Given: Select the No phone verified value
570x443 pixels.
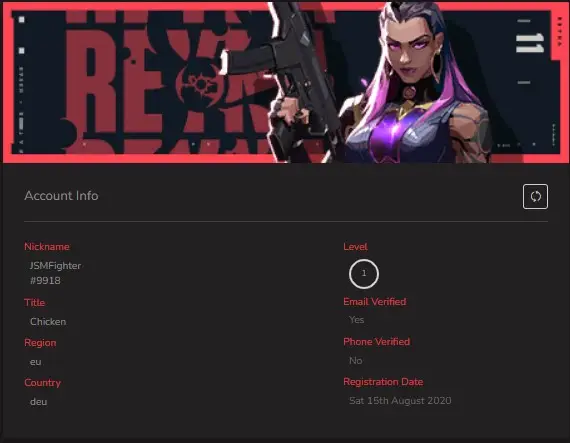Looking at the screenshot, I should (356, 361).
